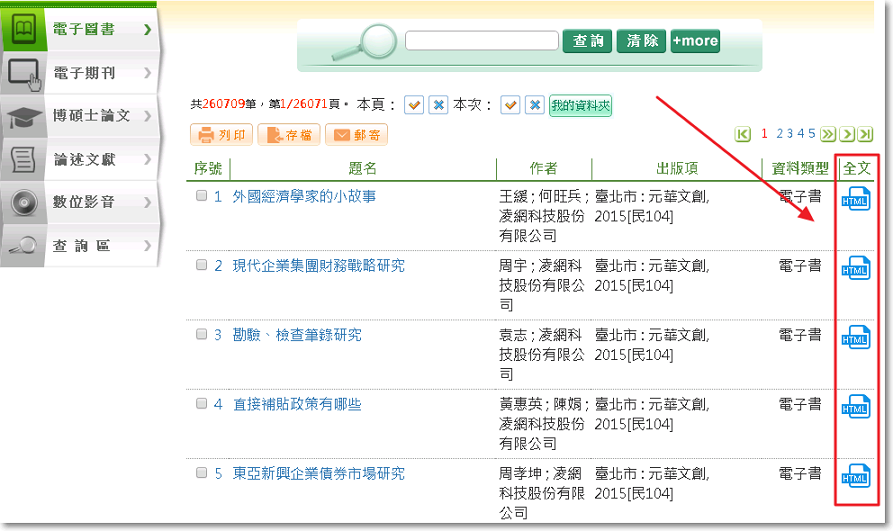Open the book title 直接補貼政策有哪些

coord(297,405)
